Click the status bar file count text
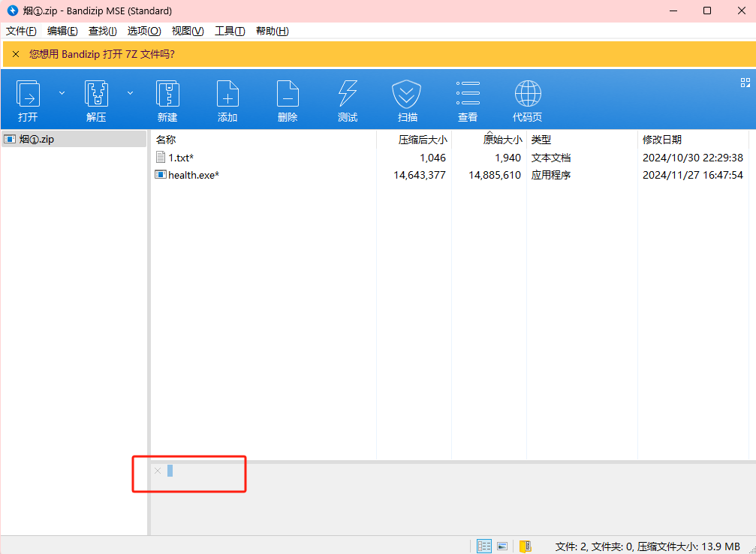 (648, 546)
